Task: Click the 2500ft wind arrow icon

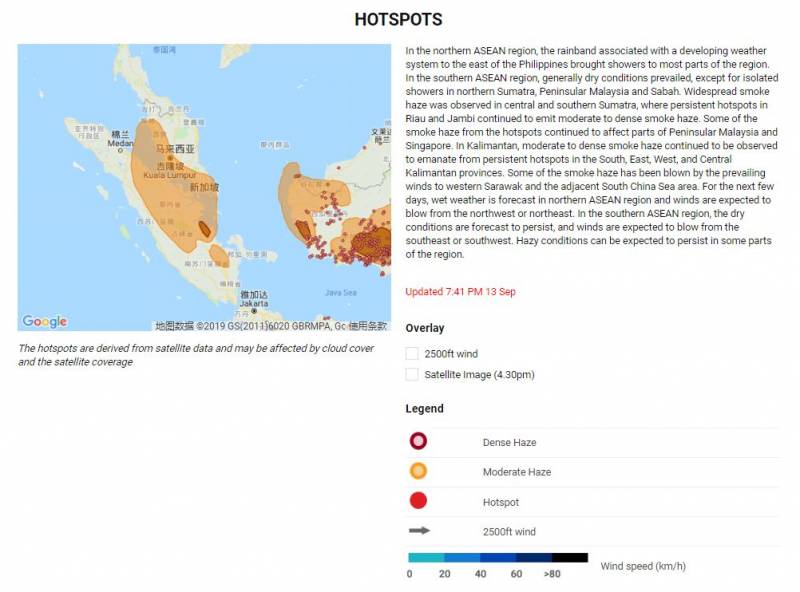Action: coord(418,531)
